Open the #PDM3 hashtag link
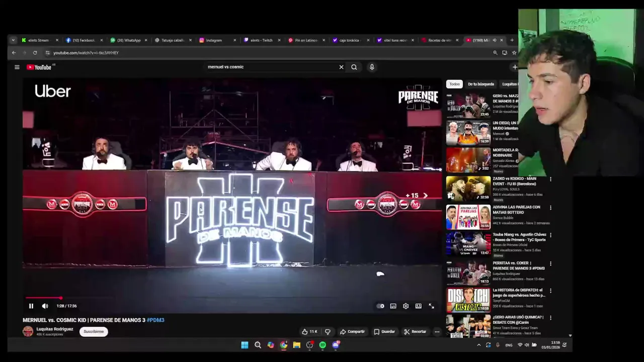The height and width of the screenshot is (362, 644). point(155,320)
